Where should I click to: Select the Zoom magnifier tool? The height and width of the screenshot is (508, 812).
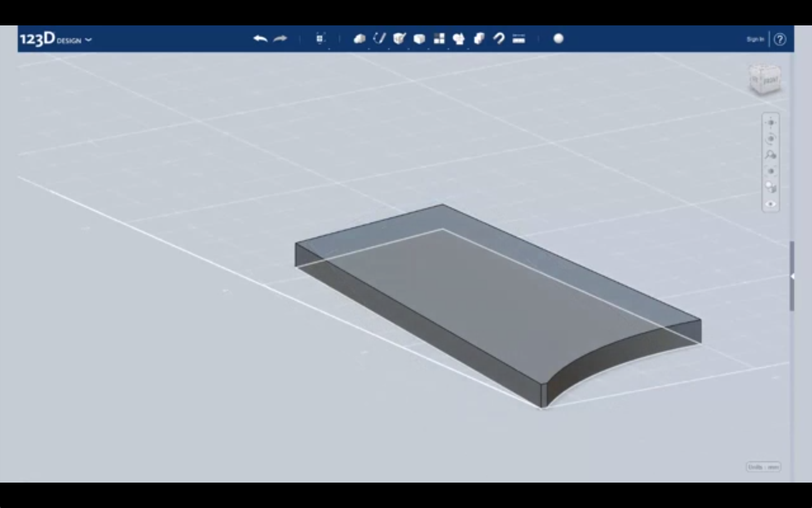point(771,155)
